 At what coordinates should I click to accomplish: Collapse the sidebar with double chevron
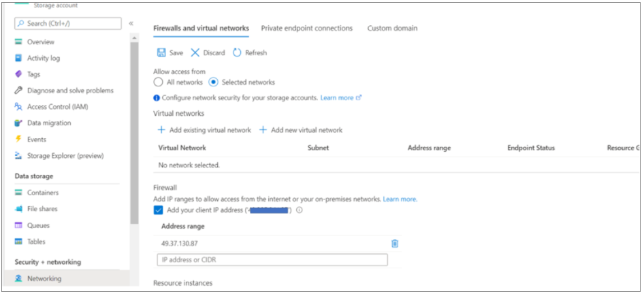pos(131,24)
